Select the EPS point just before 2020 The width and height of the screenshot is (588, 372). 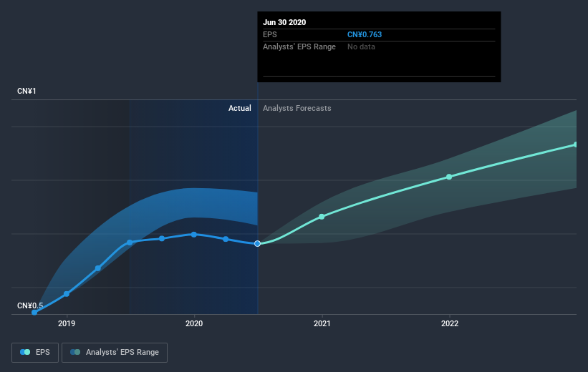coord(162,239)
